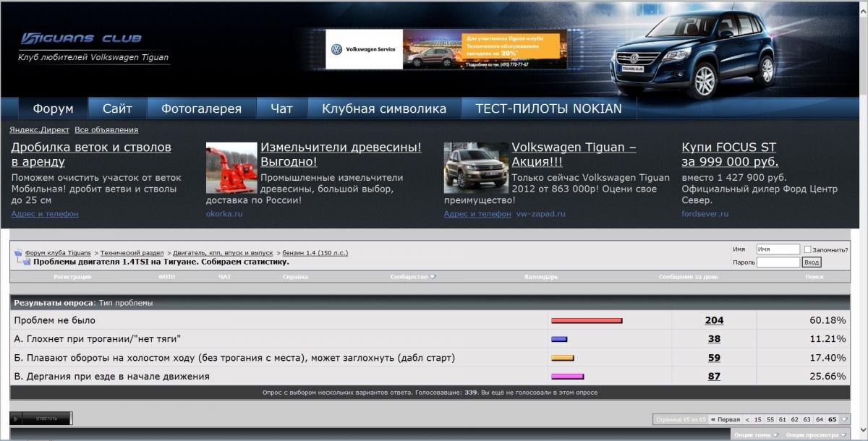Viewport: 868px width, 441px height.
Task: Focus the Имя username input field
Action: [x=778, y=249]
